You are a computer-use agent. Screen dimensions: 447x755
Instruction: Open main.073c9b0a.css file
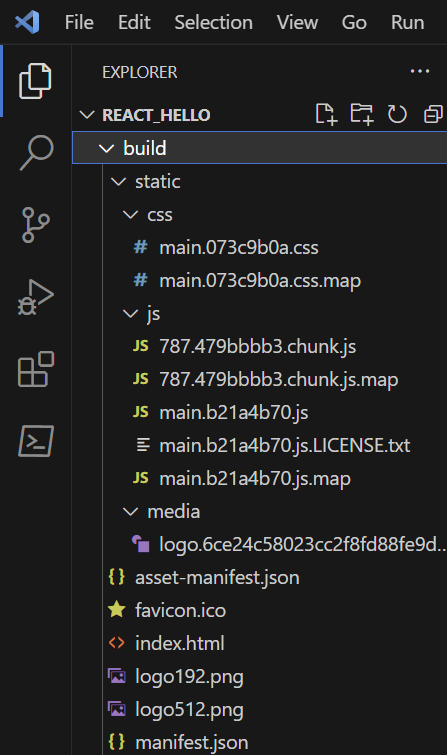point(238,247)
